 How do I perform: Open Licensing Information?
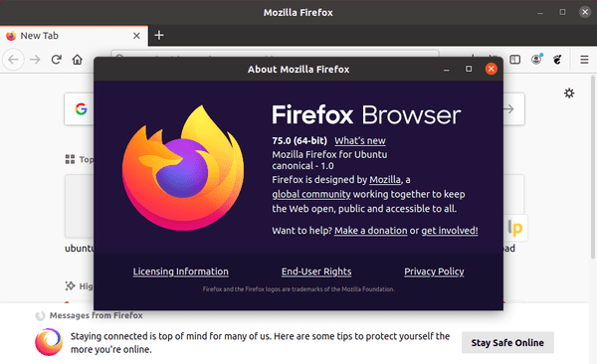point(180,272)
